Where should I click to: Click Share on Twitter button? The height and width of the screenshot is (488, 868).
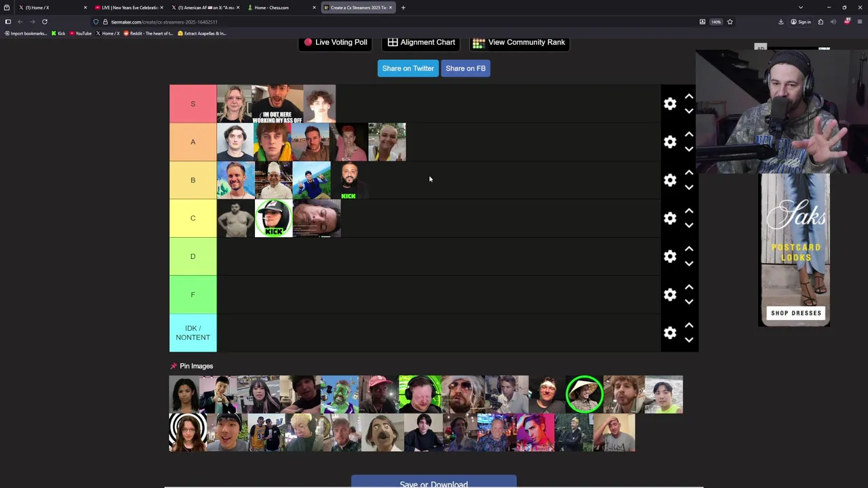click(408, 68)
